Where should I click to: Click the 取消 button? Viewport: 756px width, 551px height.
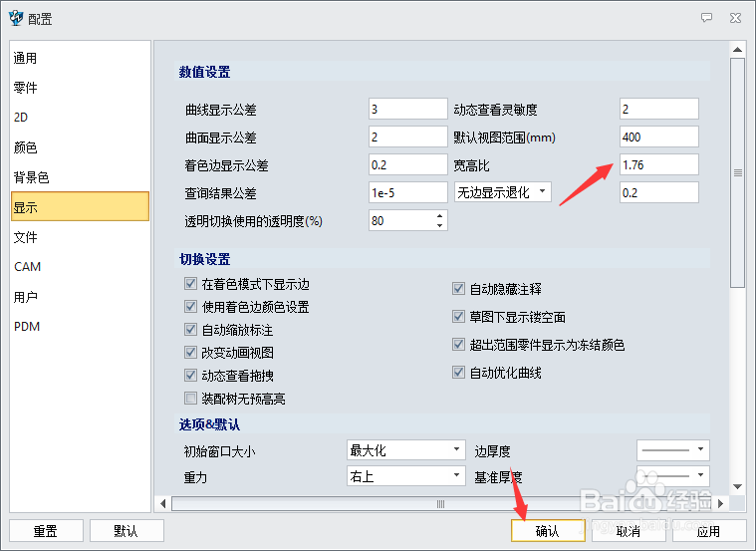tap(629, 531)
